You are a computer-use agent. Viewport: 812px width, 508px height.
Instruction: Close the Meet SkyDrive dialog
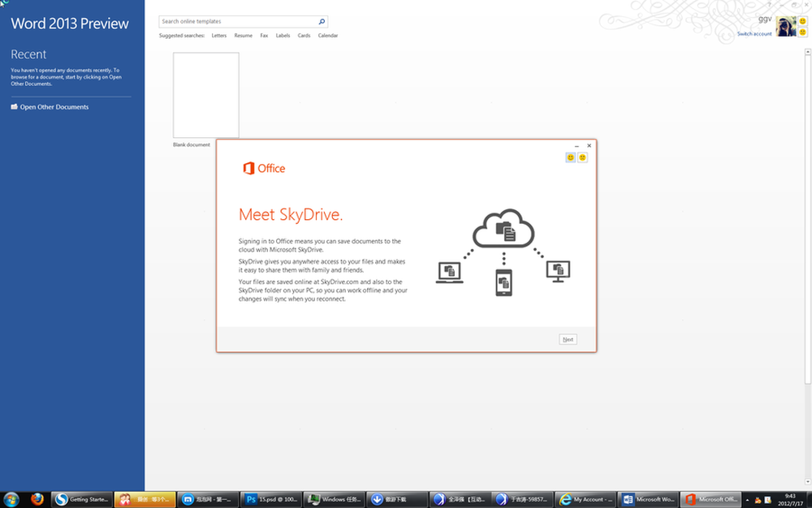point(589,146)
